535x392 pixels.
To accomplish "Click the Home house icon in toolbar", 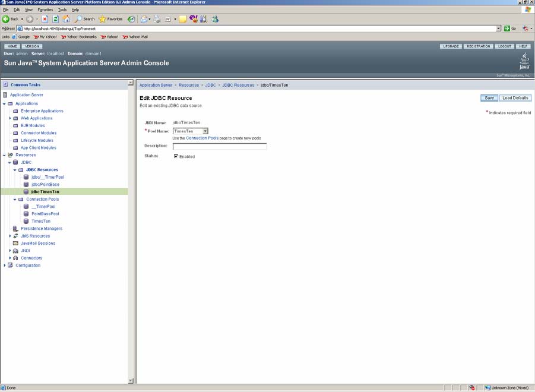I will tap(67, 19).
